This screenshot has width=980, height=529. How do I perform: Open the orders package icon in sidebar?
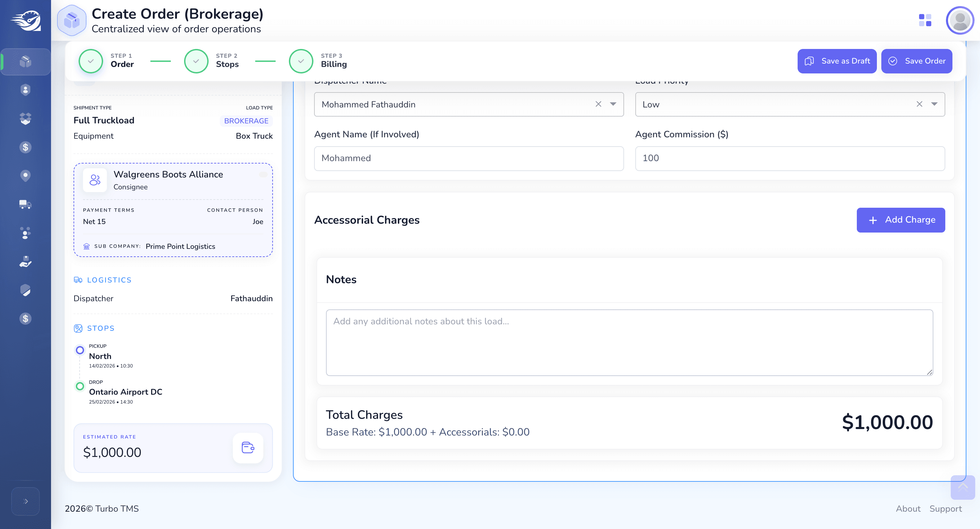tap(26, 62)
